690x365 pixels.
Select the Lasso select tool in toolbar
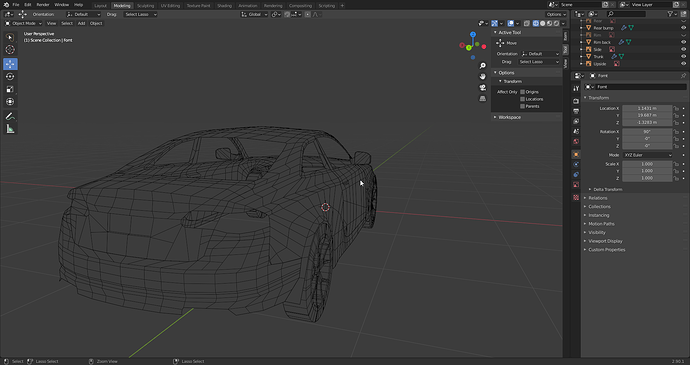pos(10,37)
